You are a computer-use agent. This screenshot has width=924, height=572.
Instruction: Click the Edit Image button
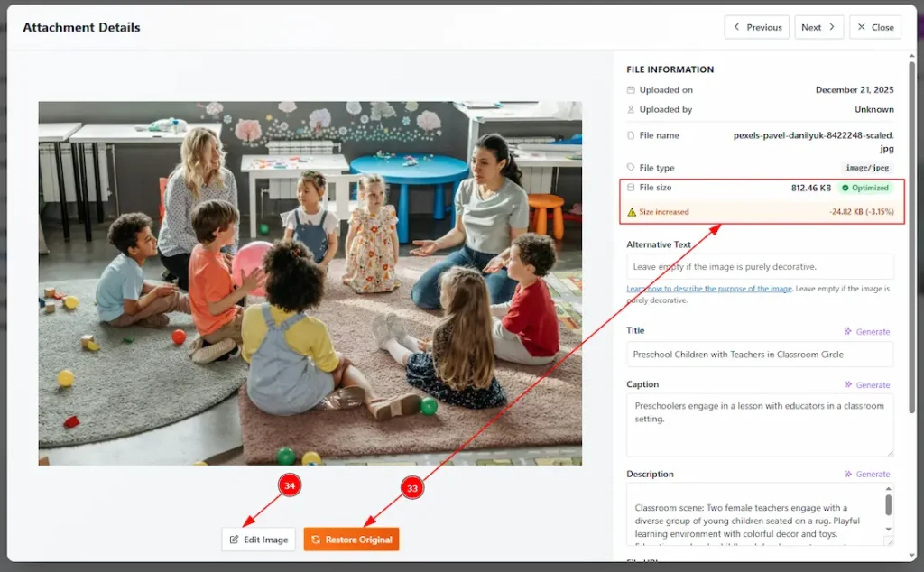coord(259,540)
